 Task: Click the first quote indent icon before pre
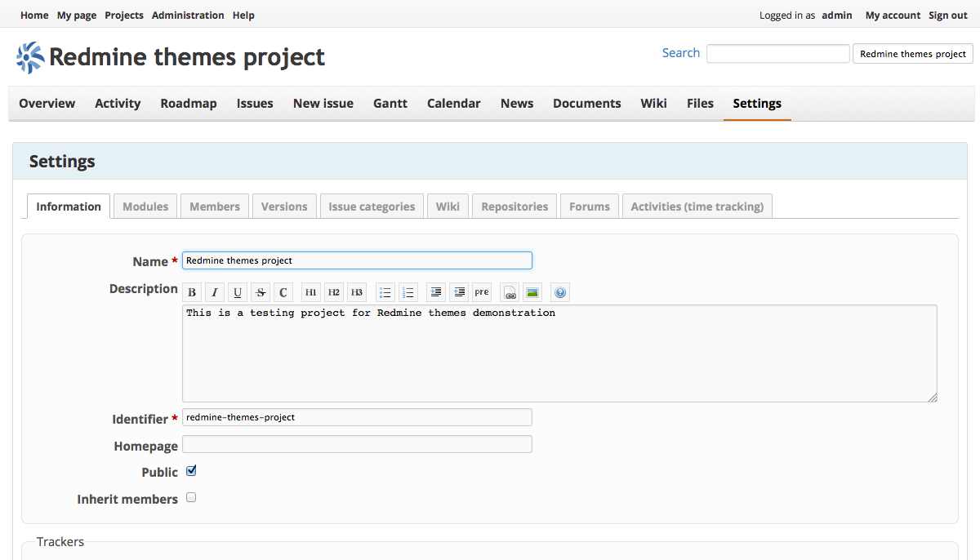(x=436, y=292)
